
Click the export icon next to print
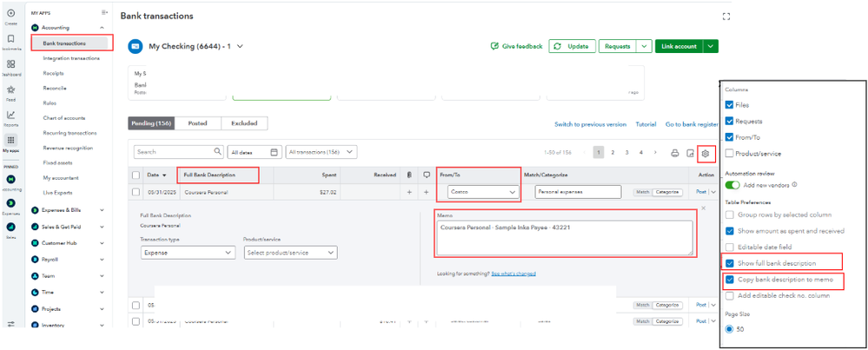tap(690, 153)
